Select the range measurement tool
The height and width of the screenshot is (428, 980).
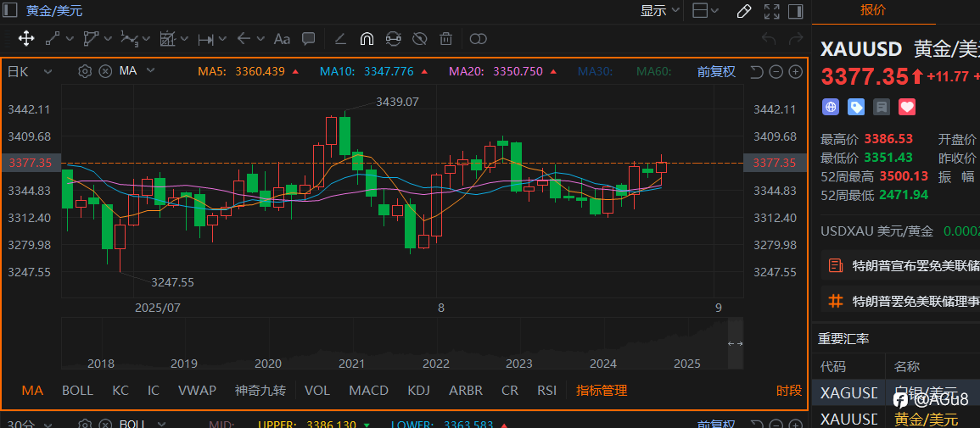(205, 39)
